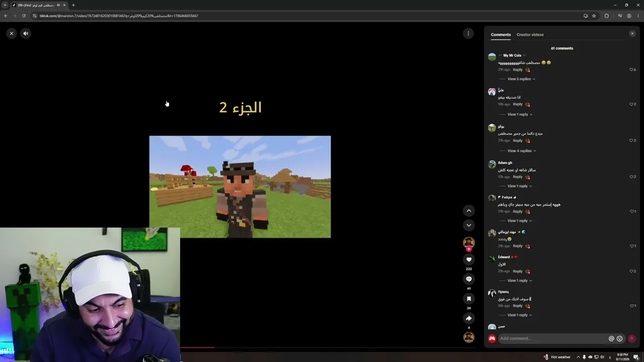The height and width of the screenshot is (362, 644).
Task: Close the comments side panel
Action: (632, 34)
